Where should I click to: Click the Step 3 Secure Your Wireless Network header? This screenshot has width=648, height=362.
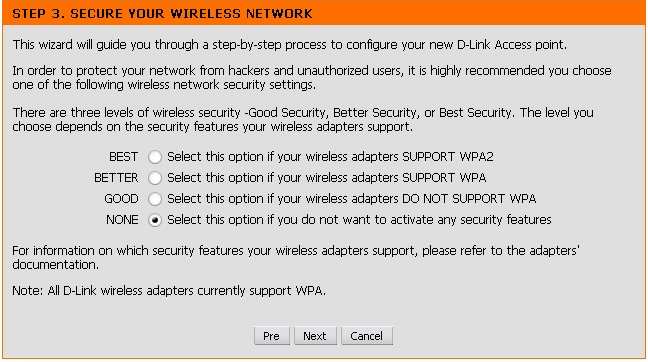click(162, 14)
